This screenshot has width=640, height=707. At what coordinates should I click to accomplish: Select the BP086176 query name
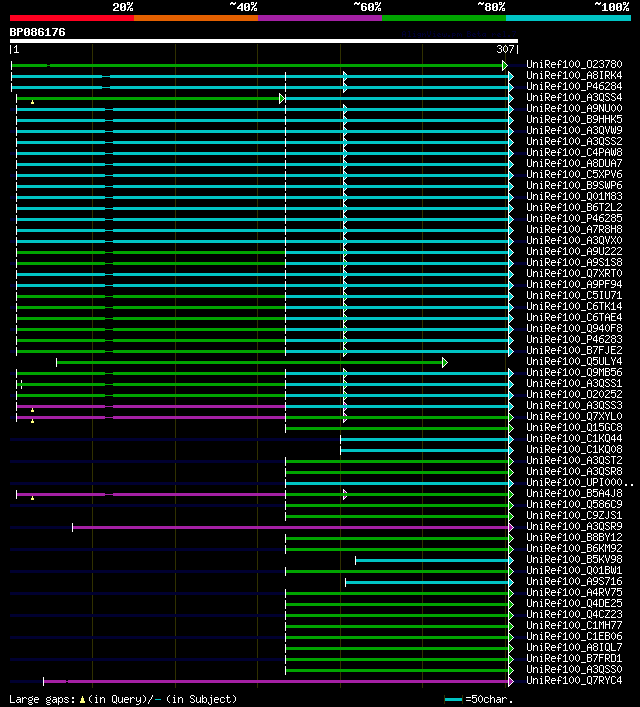point(37,32)
